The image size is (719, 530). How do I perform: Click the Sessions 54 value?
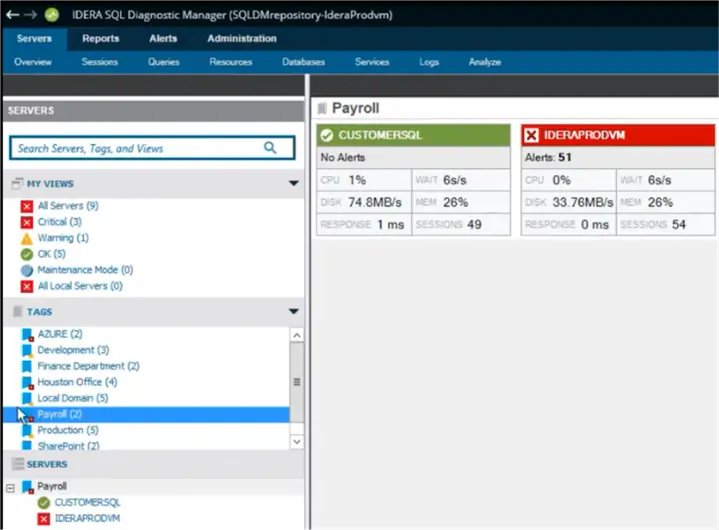[x=679, y=225]
